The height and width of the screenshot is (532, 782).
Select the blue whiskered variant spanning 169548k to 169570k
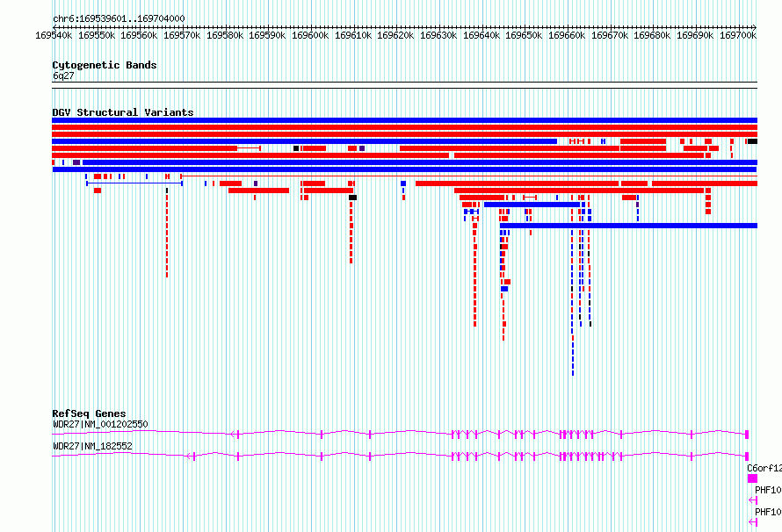tap(134, 183)
